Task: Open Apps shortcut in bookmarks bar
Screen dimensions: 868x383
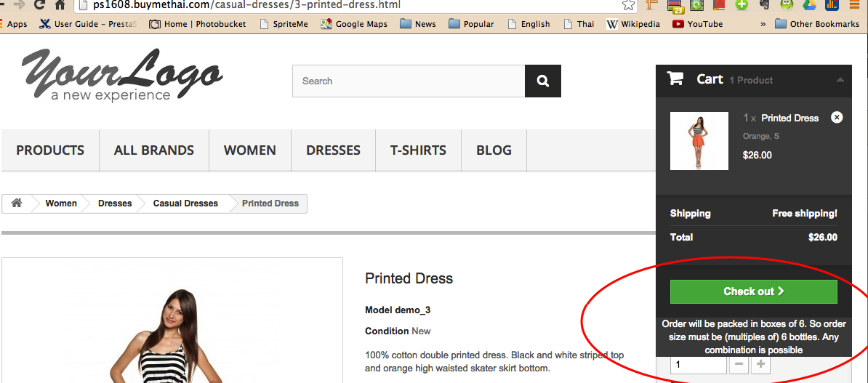Action: click(x=13, y=24)
